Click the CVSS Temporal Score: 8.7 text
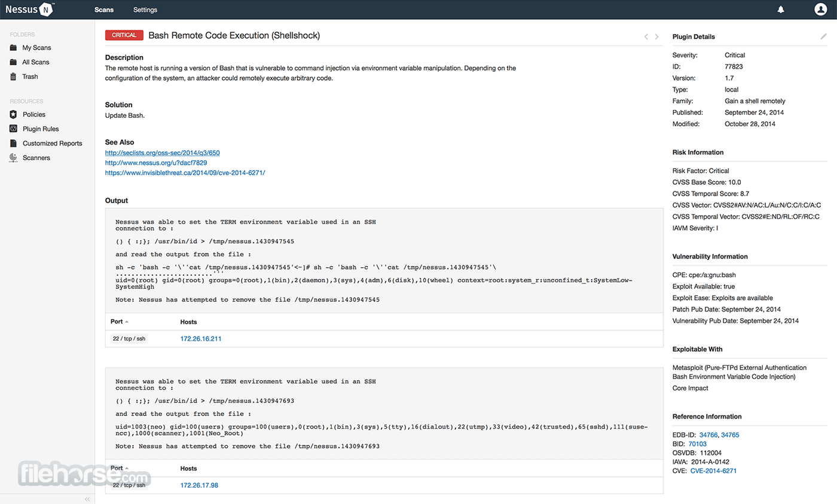 coord(711,194)
